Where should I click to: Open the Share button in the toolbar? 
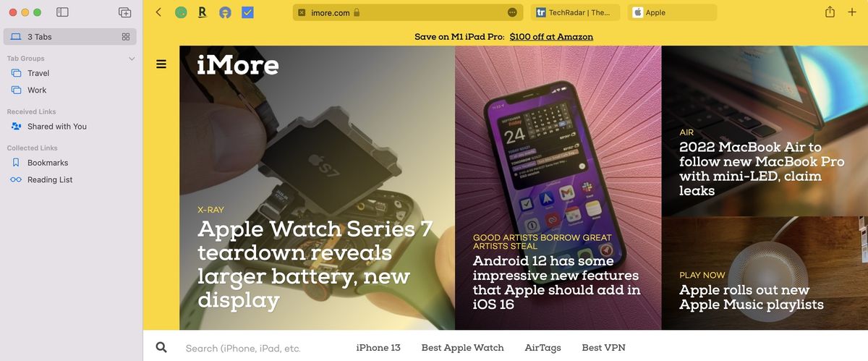(x=830, y=12)
